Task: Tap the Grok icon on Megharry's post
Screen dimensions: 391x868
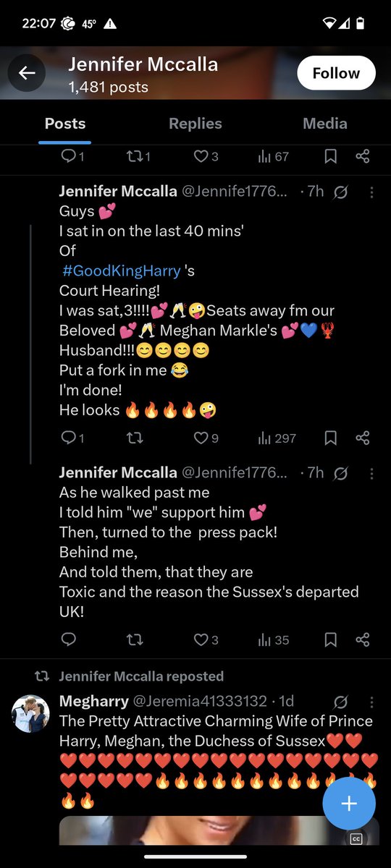Action: (341, 702)
